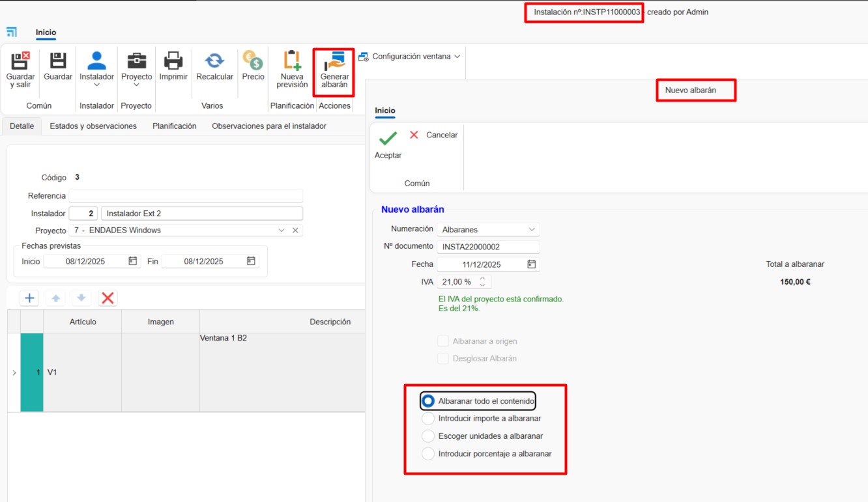868x502 pixels.
Task: Open the Precio coin icon
Action: tap(253, 61)
